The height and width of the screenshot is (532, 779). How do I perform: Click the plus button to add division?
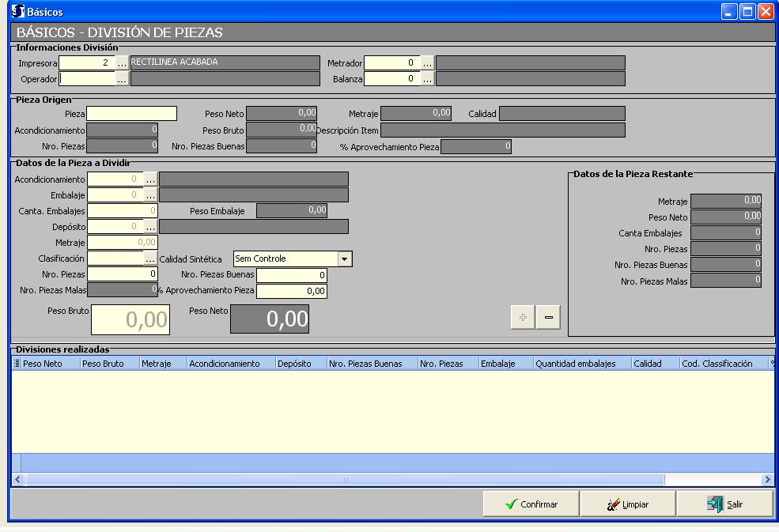pyautogui.click(x=522, y=317)
